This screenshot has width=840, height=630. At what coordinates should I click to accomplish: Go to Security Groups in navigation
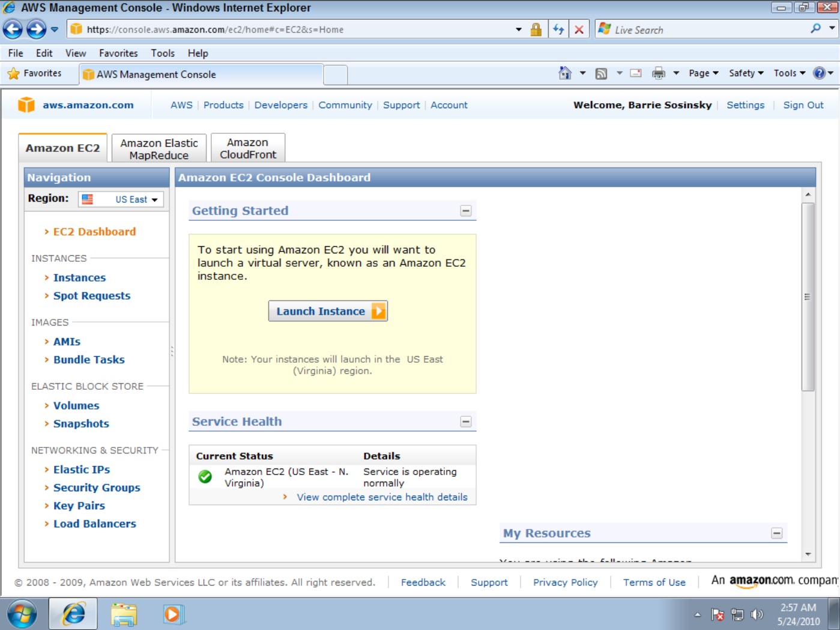97,488
